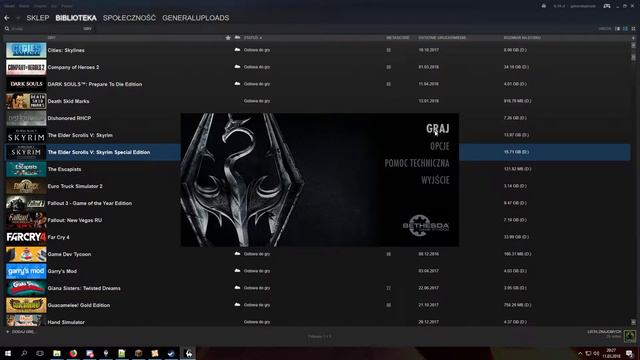Click the Far Cry 4 thumbnail

point(26,237)
